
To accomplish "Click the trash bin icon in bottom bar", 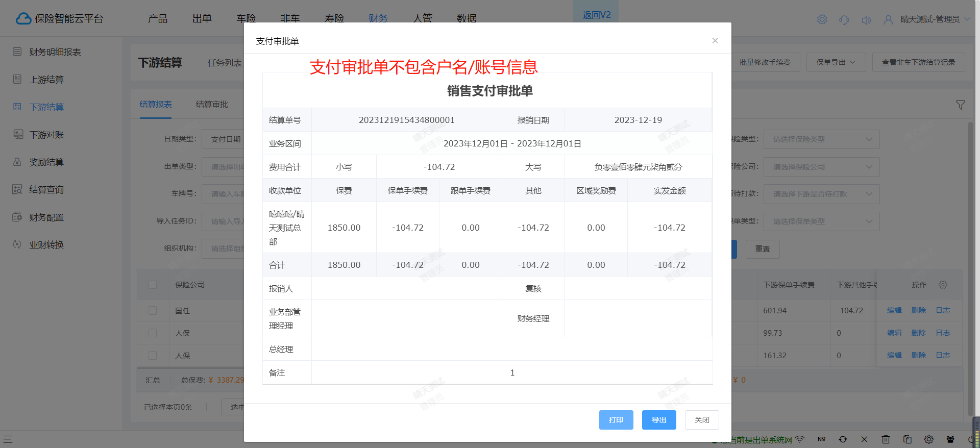I will point(886,439).
